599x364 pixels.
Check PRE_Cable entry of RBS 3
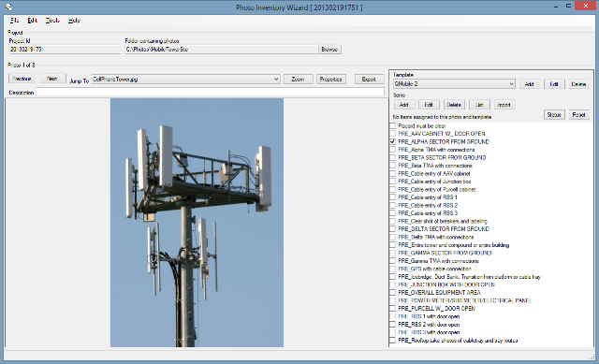(393, 213)
